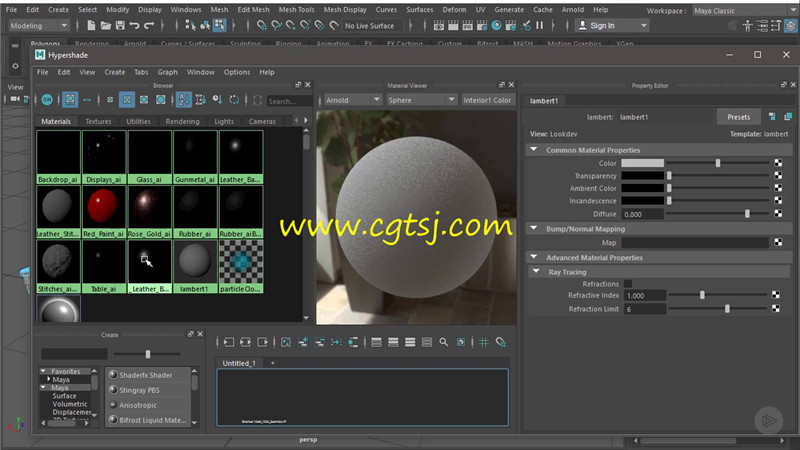Show output connections in graph toolbar
Image resolution: width=800 pixels, height=450 pixels.
coord(262,342)
